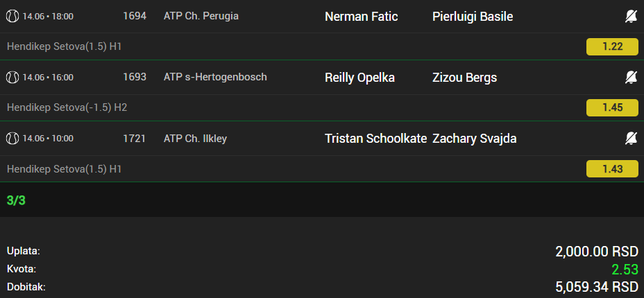
Task: Open Reilly Opelka player name
Action: point(359,78)
